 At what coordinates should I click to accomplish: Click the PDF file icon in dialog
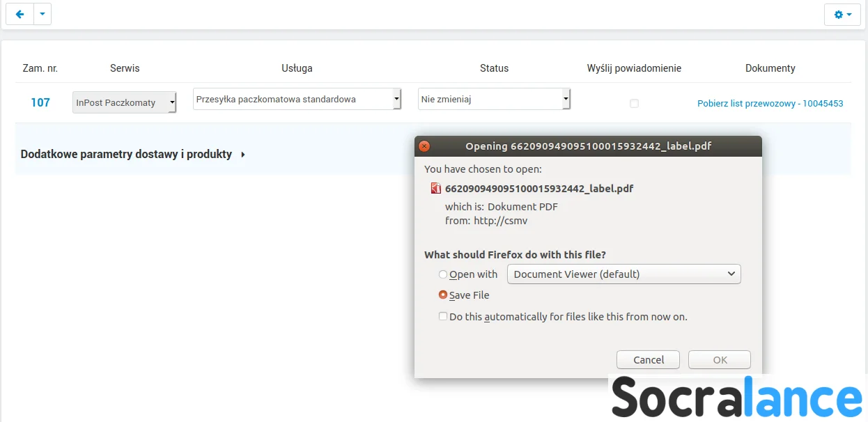pos(436,189)
